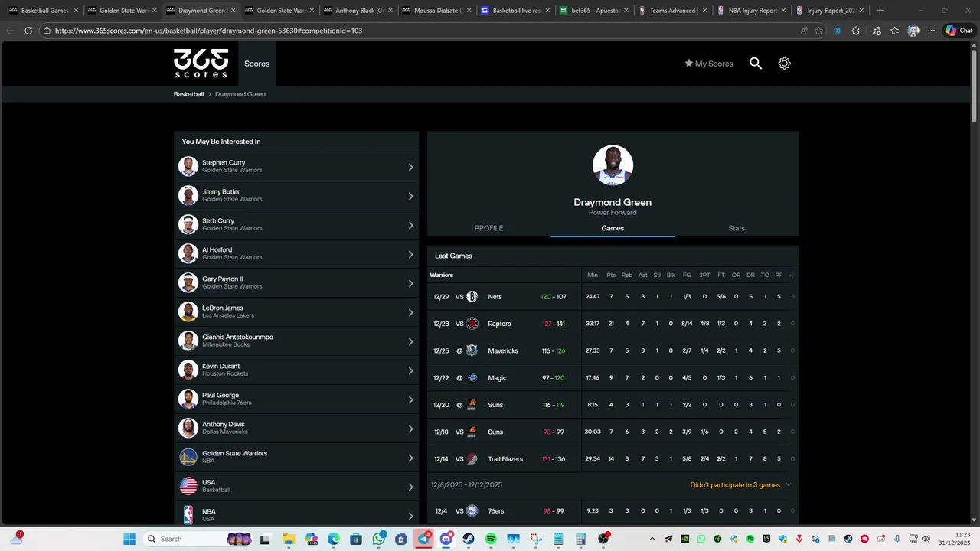Viewport: 980px width, 551px height.
Task: Switch to the NBA Injury Report tab
Action: pos(750,11)
